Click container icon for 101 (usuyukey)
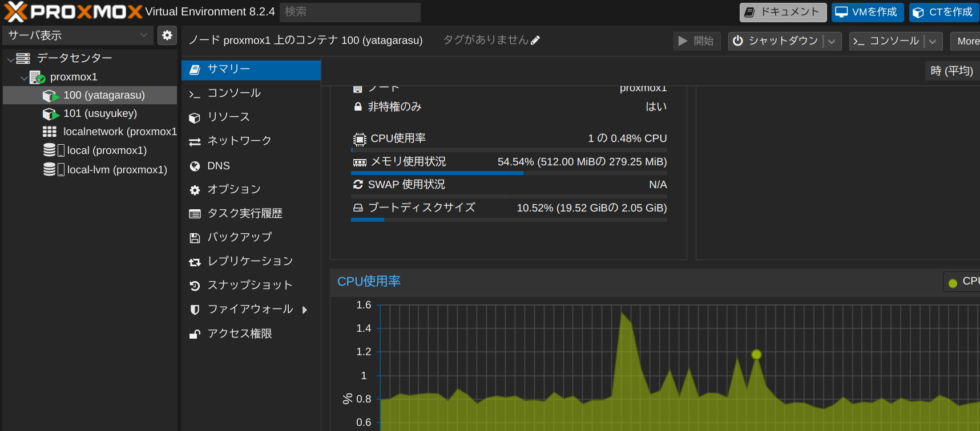This screenshot has width=980, height=431. click(x=51, y=114)
